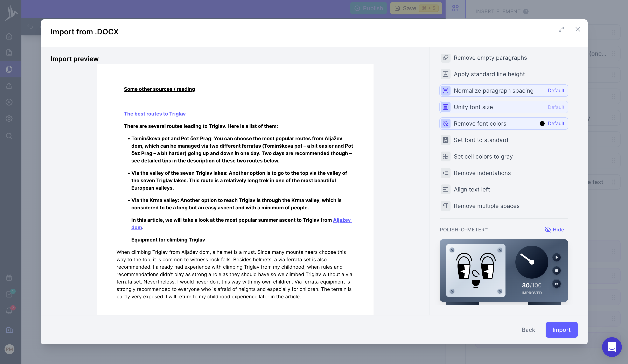Open Default dropdown for font colors
The height and width of the screenshot is (364, 628).
point(556,124)
